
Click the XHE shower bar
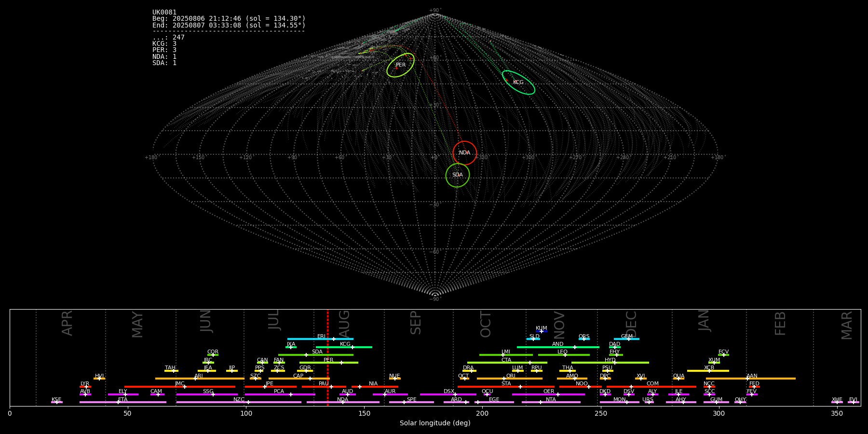pyautogui.click(x=837, y=402)
